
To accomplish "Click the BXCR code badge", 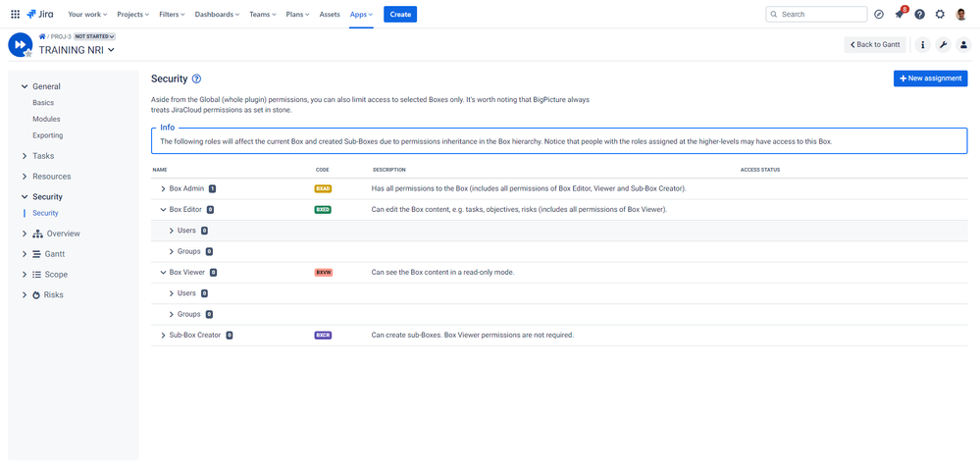I will 323,336.
